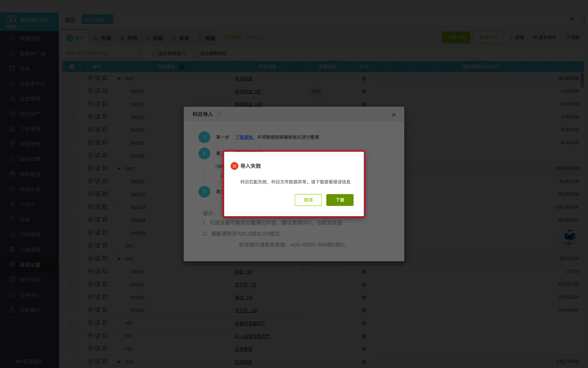Close the 科目导入 dialog with its X
588x368 pixels.
coord(394,114)
